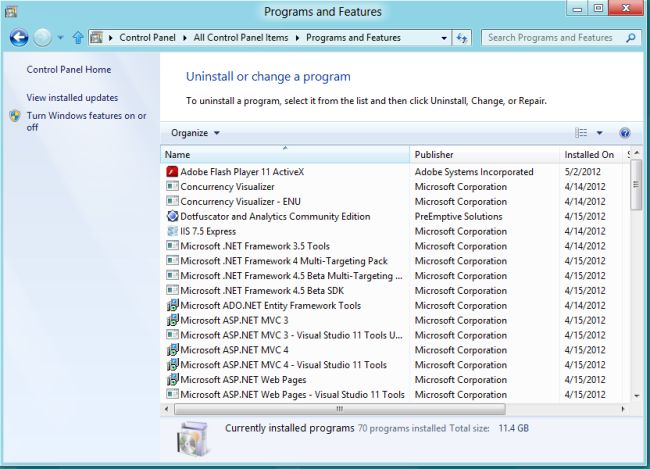650x469 pixels.
Task: Sort by Publisher column header
Action: [x=484, y=155]
